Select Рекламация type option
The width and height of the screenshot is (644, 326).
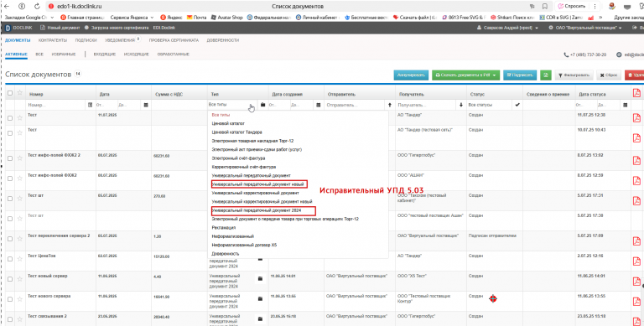(x=223, y=227)
